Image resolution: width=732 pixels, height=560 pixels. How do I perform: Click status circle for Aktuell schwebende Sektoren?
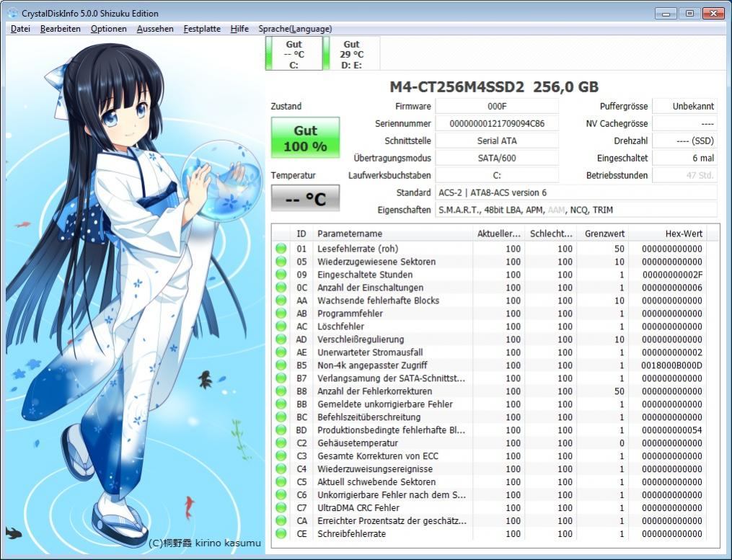point(281,481)
